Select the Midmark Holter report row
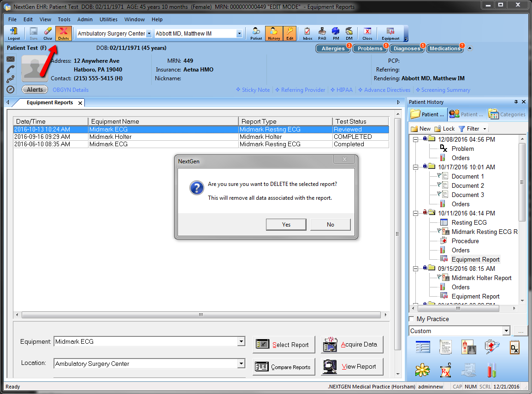 (201, 137)
